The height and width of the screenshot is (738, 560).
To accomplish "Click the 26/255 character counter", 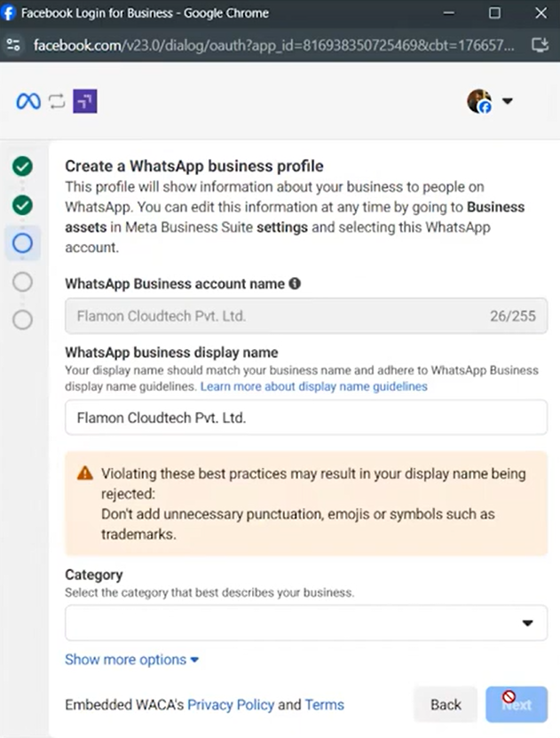I will point(513,316).
